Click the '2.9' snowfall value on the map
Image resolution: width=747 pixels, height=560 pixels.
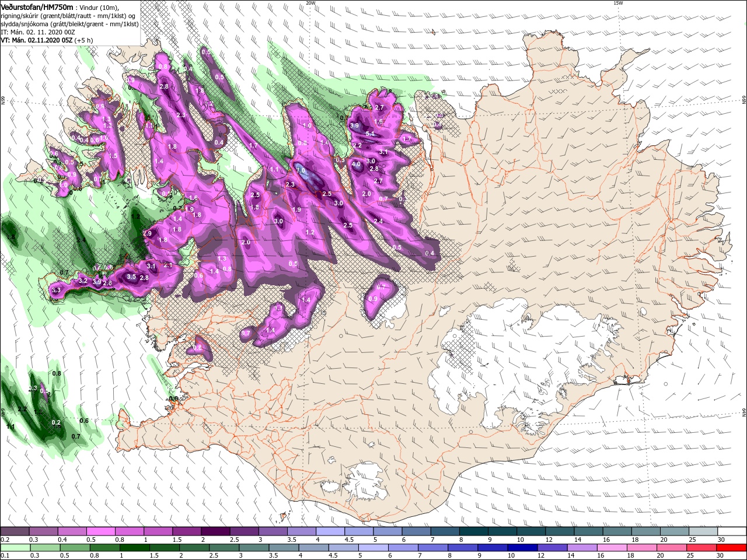[x=147, y=233]
